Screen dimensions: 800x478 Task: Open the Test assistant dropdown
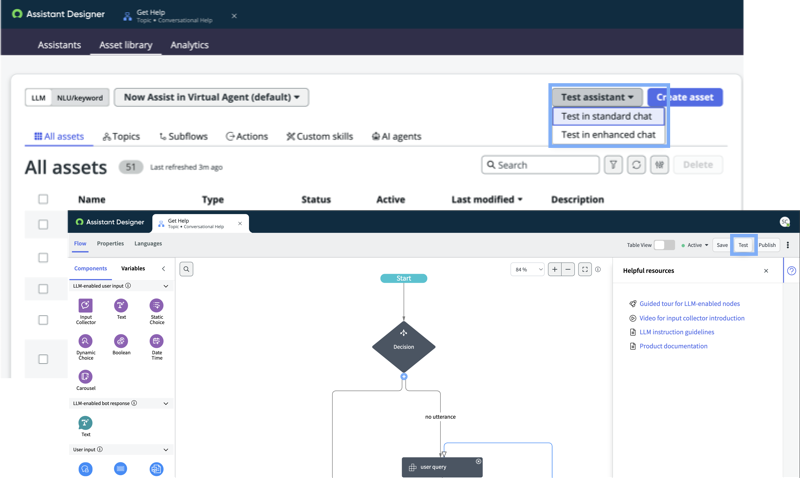pos(597,97)
